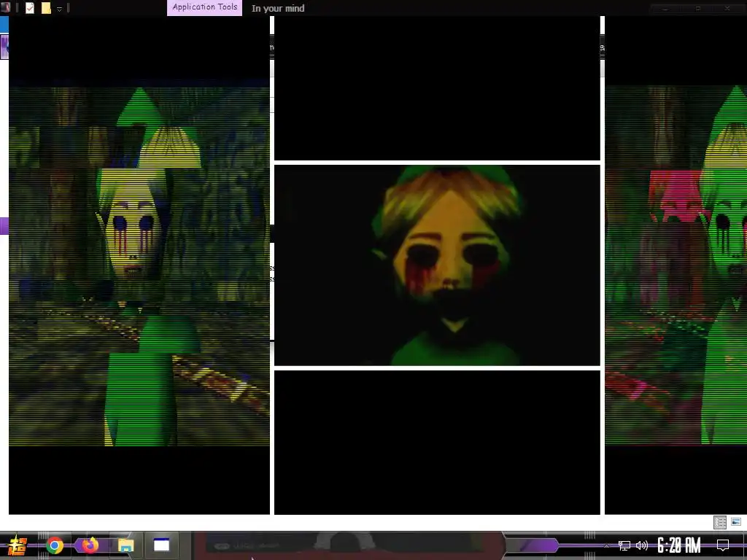Open the Application Tools ribbon tab
Screen dimensions: 747x560
tap(204, 7)
